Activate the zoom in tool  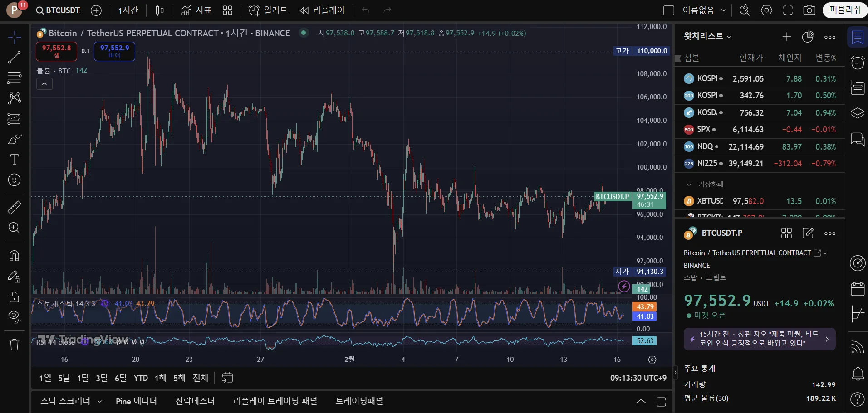pyautogui.click(x=15, y=228)
